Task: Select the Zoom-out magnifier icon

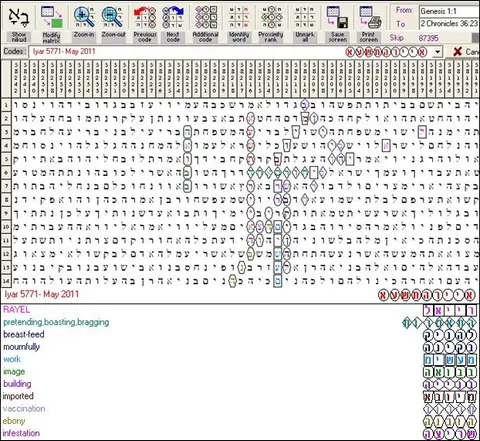Action: pyautogui.click(x=112, y=17)
